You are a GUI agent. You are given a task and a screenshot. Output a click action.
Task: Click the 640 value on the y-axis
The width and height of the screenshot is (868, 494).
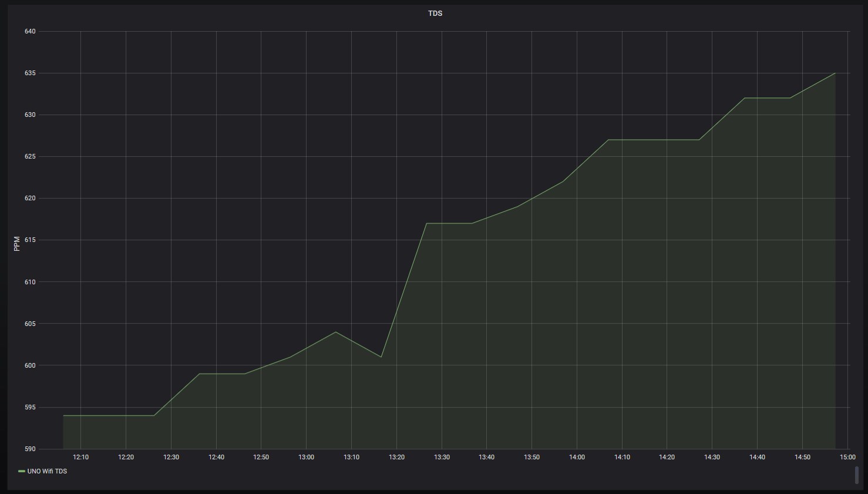pos(30,31)
